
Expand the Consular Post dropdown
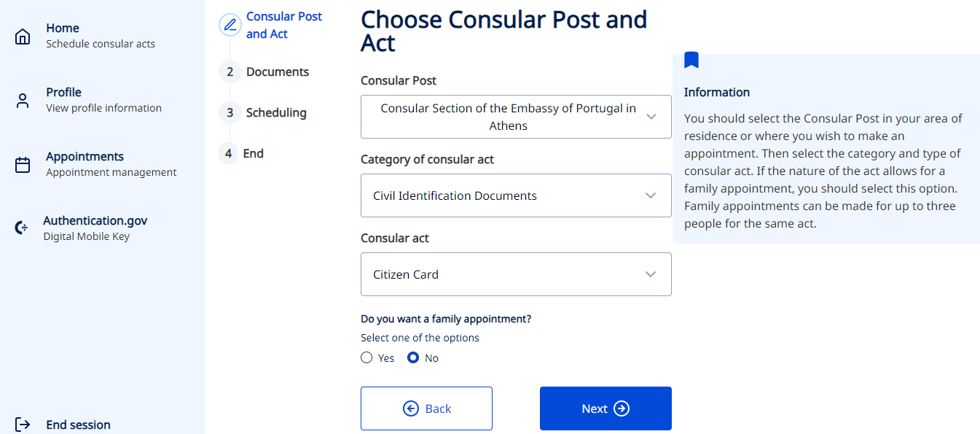tap(516, 117)
